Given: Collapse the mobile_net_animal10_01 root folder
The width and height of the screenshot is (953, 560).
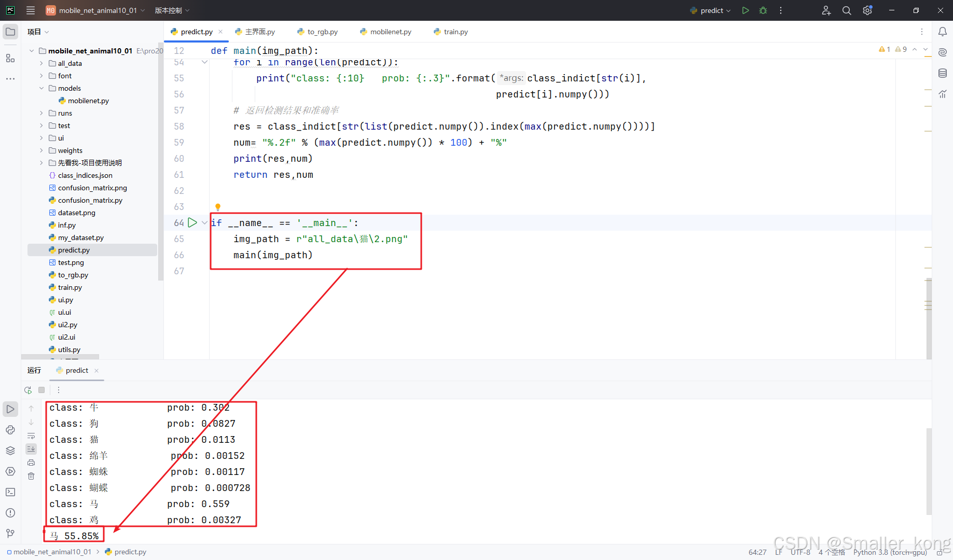Looking at the screenshot, I should (x=32, y=51).
